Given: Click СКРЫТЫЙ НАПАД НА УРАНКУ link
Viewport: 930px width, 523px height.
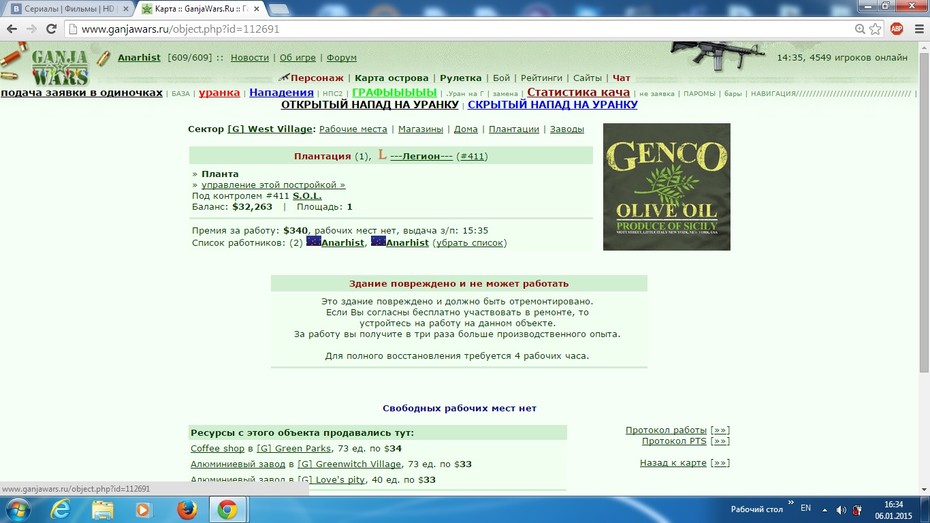Looking at the screenshot, I should point(553,105).
